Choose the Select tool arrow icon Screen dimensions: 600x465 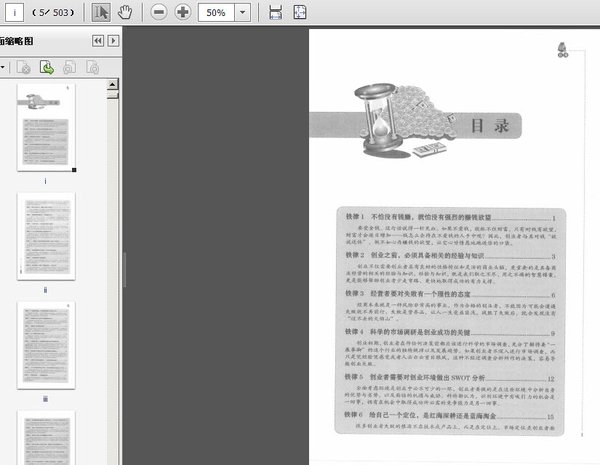point(101,13)
